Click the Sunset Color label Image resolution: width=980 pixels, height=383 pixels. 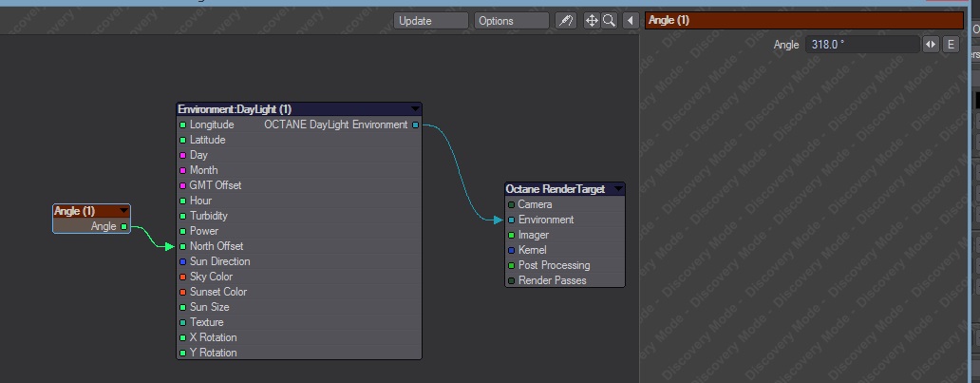pos(218,292)
